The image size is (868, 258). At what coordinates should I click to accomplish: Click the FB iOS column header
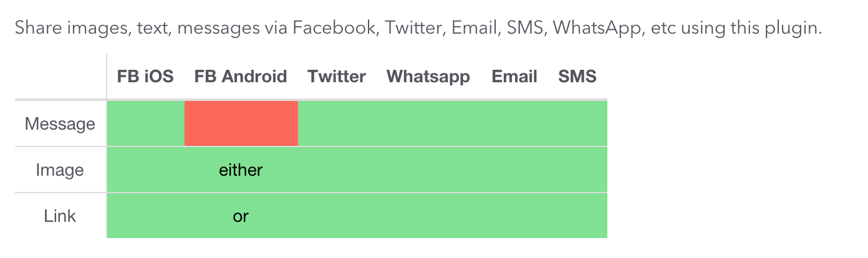tap(145, 77)
